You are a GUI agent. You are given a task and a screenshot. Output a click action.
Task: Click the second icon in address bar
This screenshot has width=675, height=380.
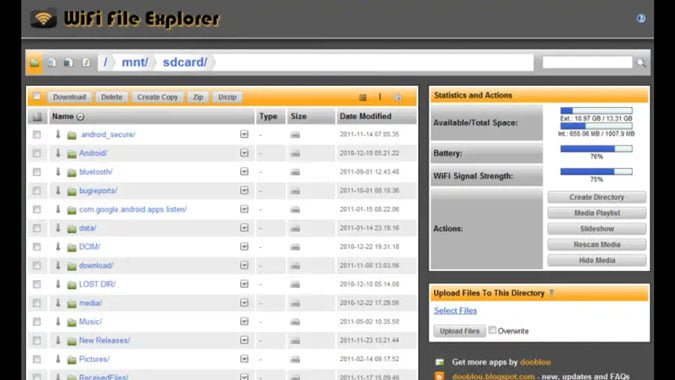tap(52, 63)
